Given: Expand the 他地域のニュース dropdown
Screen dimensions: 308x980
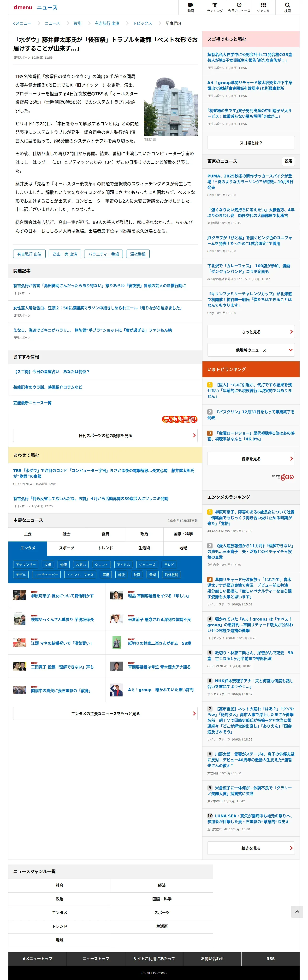Looking at the screenshot, I should [251, 350].
